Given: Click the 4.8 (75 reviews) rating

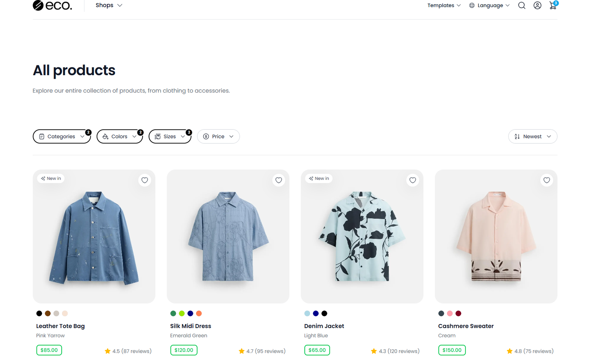Looking at the screenshot, I should tap(530, 351).
